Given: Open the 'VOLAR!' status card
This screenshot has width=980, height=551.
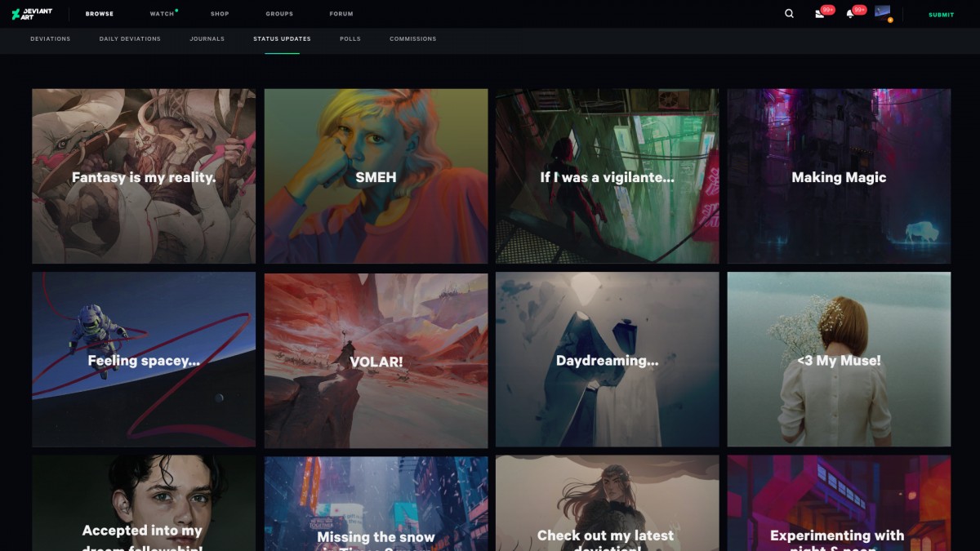Looking at the screenshot, I should point(376,359).
